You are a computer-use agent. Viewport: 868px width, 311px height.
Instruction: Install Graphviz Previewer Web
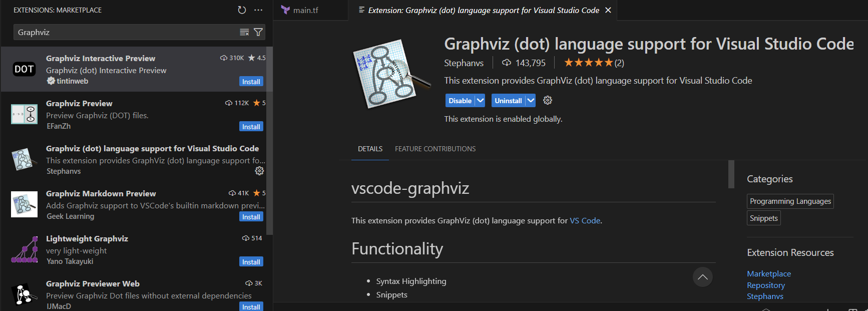pyautogui.click(x=251, y=306)
